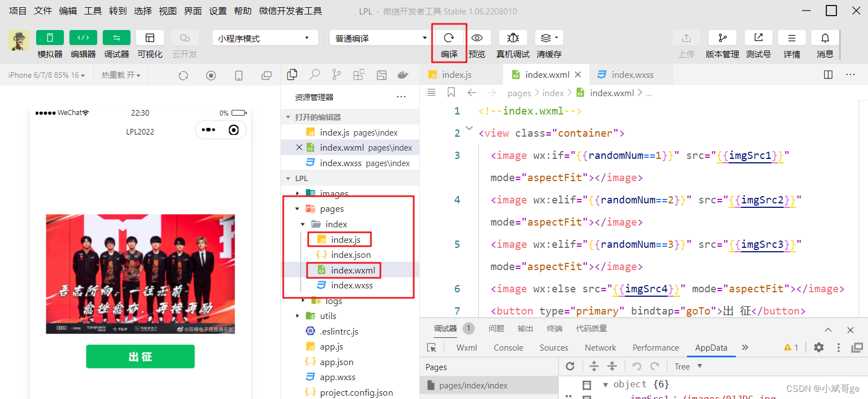
Task: Click the split editor icon
Action: [x=828, y=74]
